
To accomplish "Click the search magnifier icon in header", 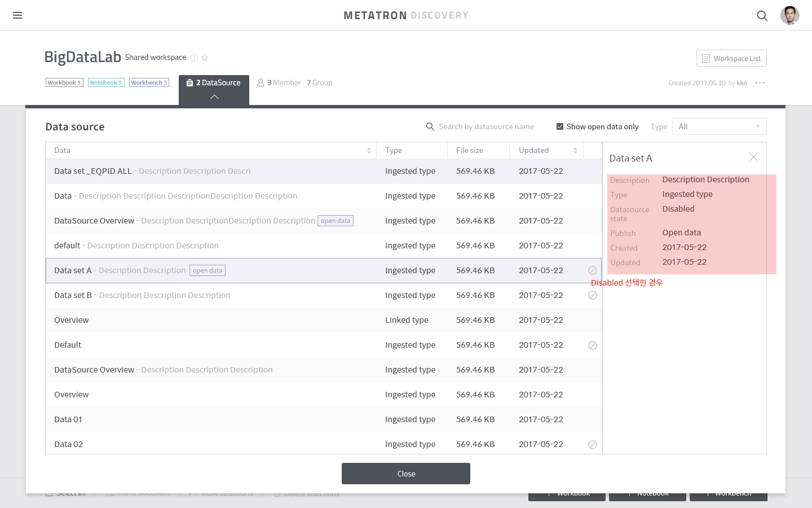I will pyautogui.click(x=762, y=16).
